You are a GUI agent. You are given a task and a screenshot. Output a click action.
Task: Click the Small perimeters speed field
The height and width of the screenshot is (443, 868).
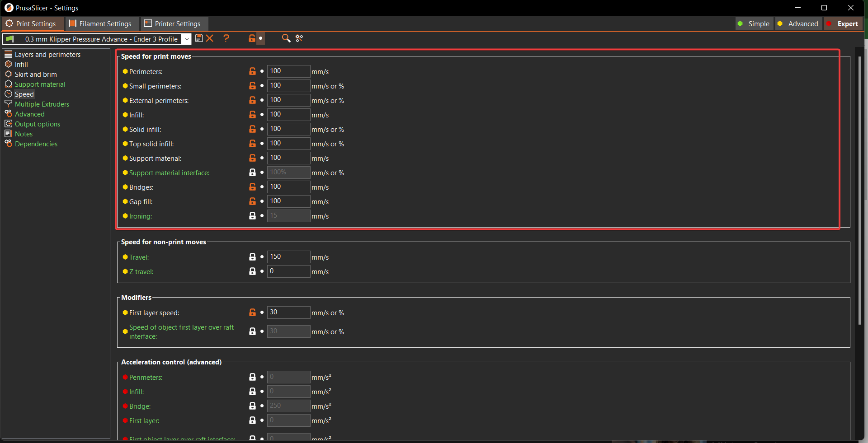coord(288,86)
